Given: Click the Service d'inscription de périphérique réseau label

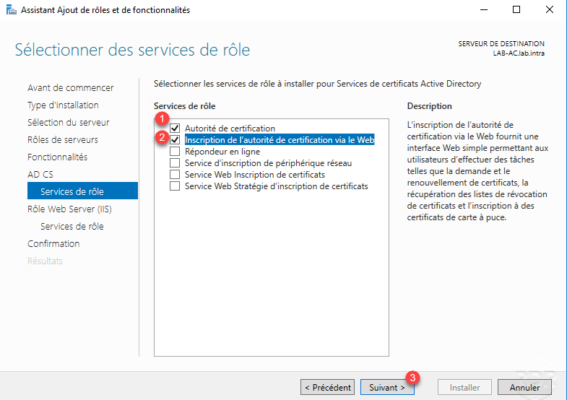Looking at the screenshot, I should pos(268,163).
